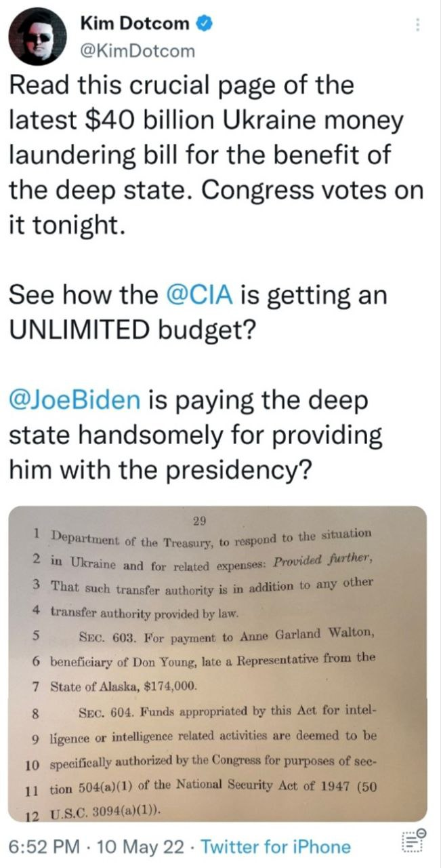
Task: Click the page number 29 in the photo
Action: [x=198, y=521]
